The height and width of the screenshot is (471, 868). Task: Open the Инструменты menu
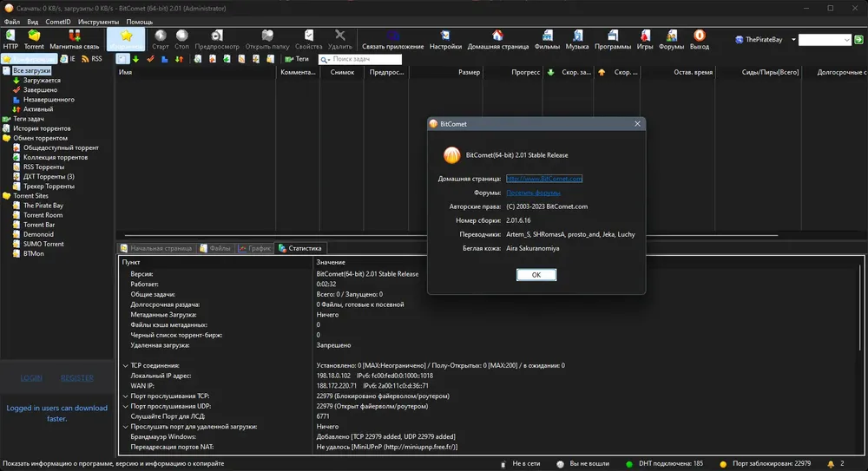[x=98, y=22]
